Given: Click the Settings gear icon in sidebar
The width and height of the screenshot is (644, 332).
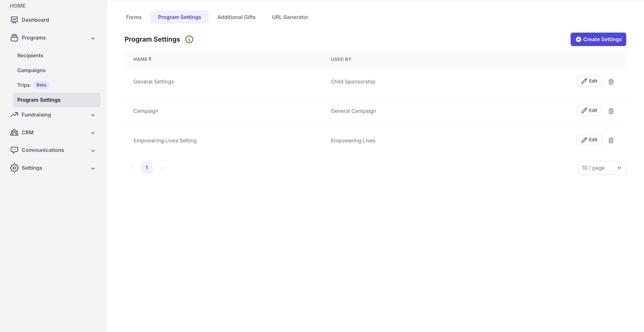Looking at the screenshot, I should 14,168.
